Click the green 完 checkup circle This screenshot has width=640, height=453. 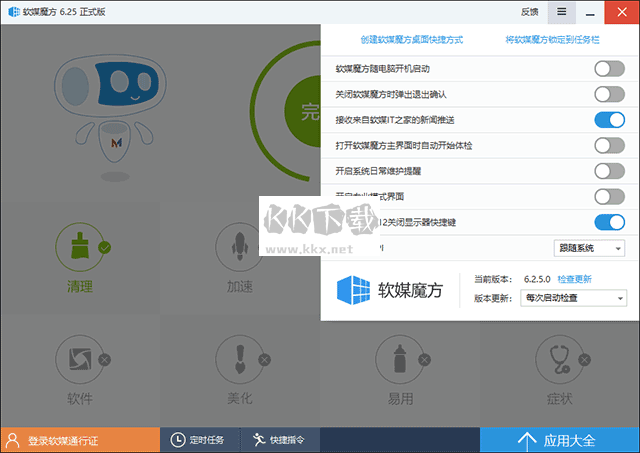click(x=303, y=111)
